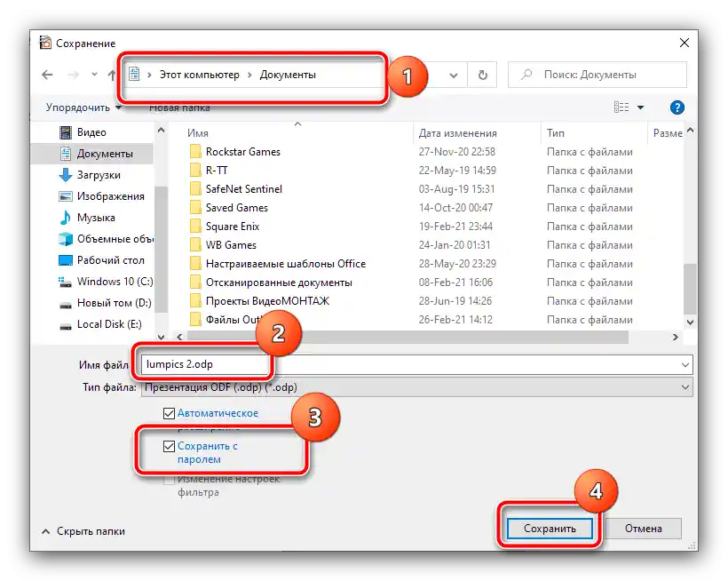This screenshot has height=581, width=728.
Task: Click the search field 'Поиск: Документы'
Action: pyautogui.click(x=597, y=75)
